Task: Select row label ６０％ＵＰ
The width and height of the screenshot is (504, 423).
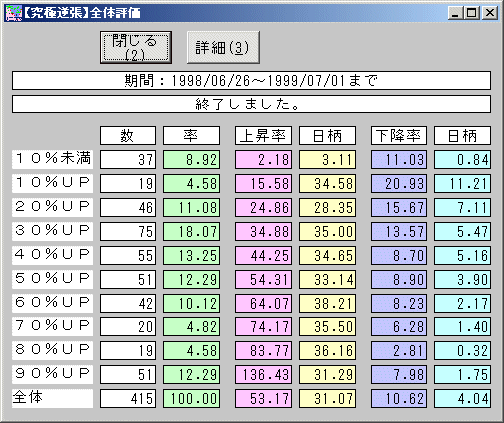Action: [x=53, y=303]
